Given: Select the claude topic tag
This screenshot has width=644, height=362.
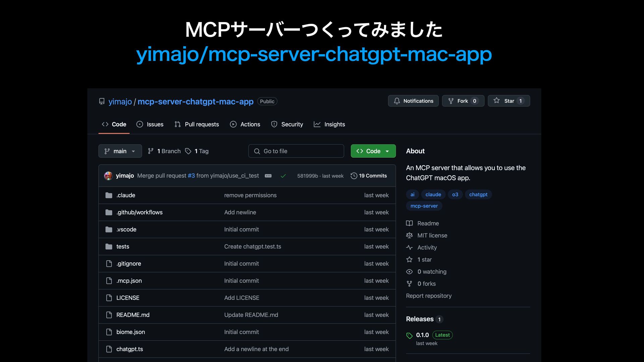Looking at the screenshot, I should [433, 194].
